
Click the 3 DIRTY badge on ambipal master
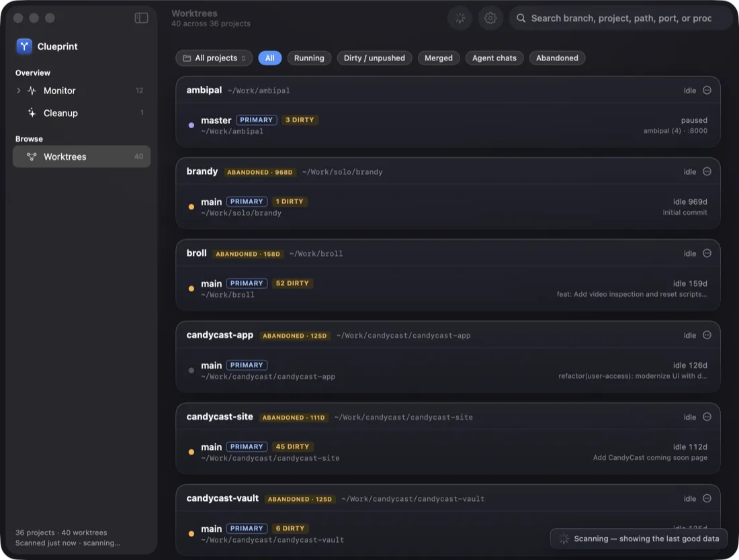tap(300, 120)
